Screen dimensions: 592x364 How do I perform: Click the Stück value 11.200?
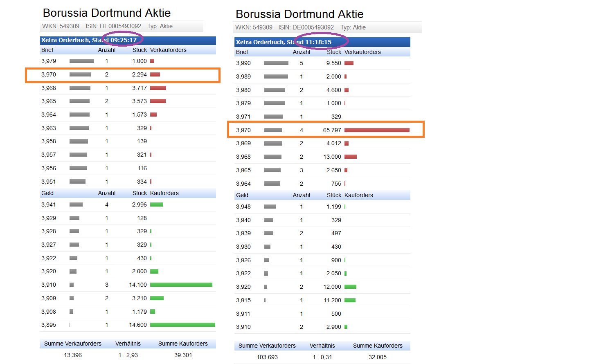point(332,300)
